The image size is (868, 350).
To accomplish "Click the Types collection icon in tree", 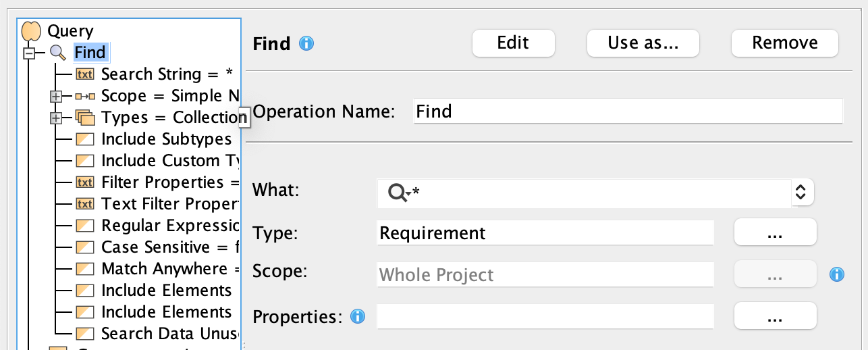I will click(x=85, y=118).
